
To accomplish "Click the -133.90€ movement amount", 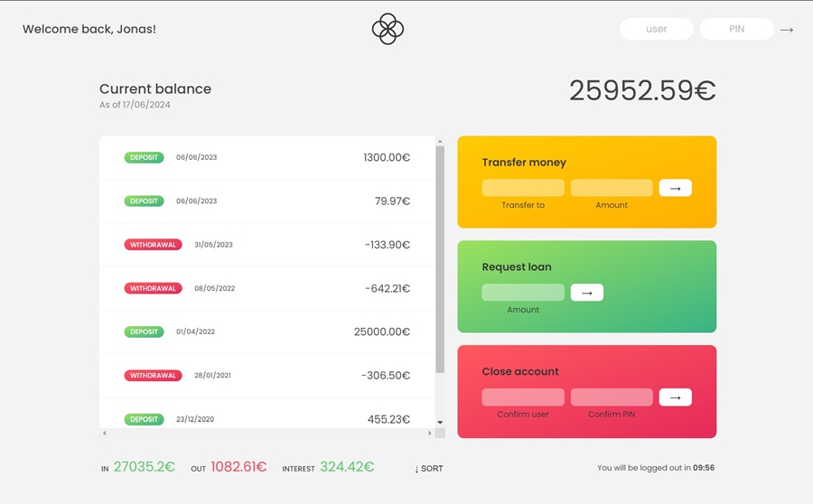I will [388, 244].
